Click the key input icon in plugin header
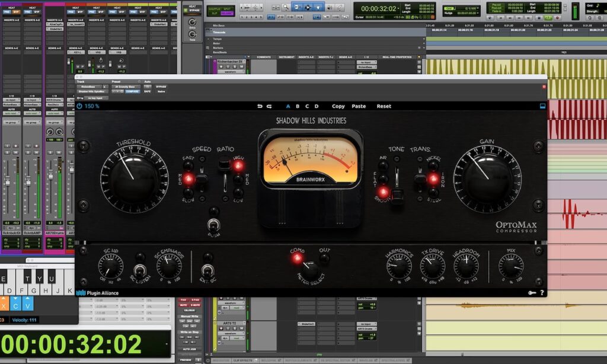The image size is (607, 364). pyautogui.click(x=80, y=98)
